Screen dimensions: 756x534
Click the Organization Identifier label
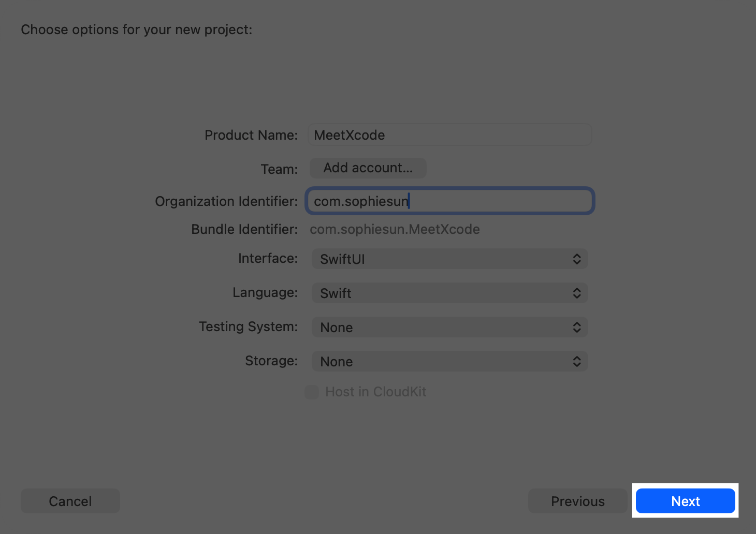[226, 201]
